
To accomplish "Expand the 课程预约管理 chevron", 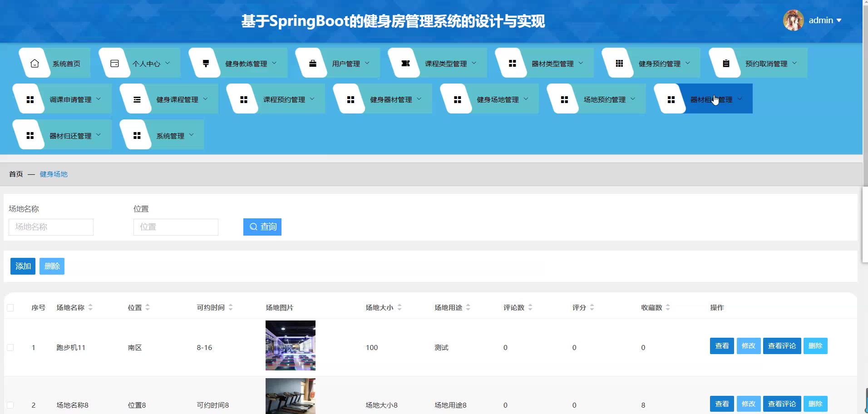I will tap(312, 99).
